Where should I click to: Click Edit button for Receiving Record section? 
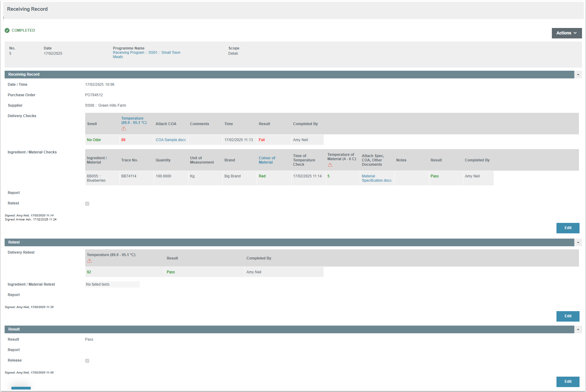click(568, 228)
